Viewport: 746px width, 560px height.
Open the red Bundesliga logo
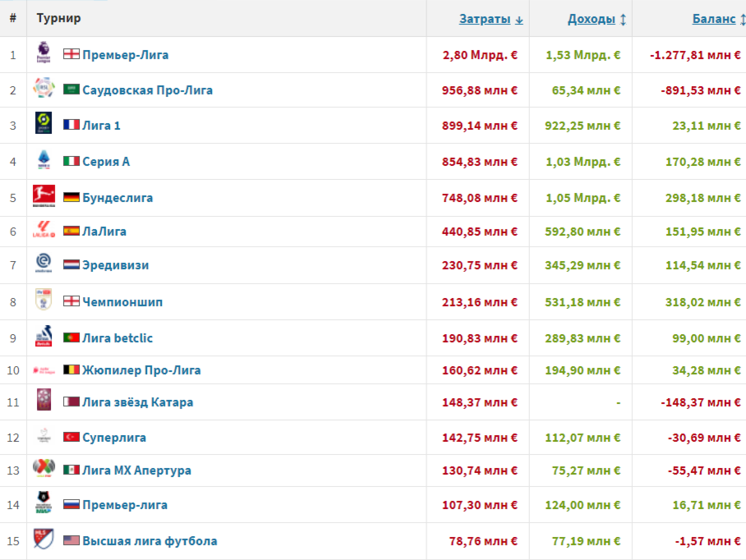pyautogui.click(x=44, y=196)
